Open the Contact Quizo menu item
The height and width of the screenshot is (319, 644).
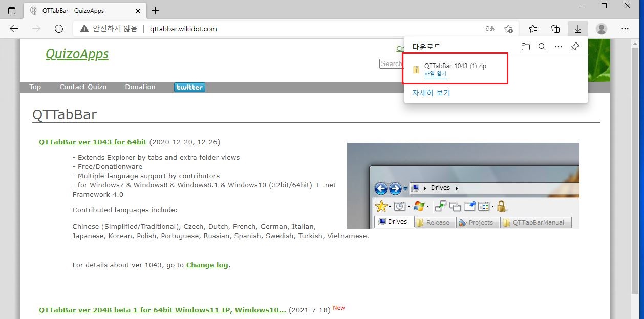[83, 87]
